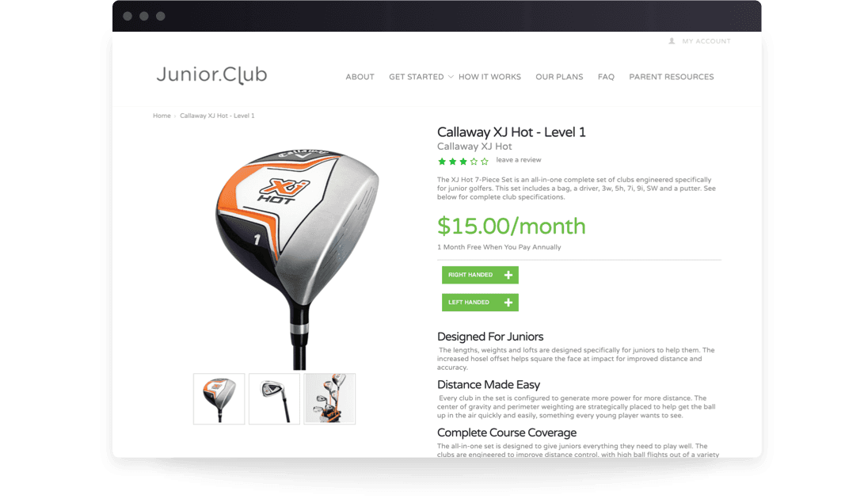The width and height of the screenshot is (868, 499).
Task: Select the fifth empty rating star
Action: pyautogui.click(x=485, y=162)
